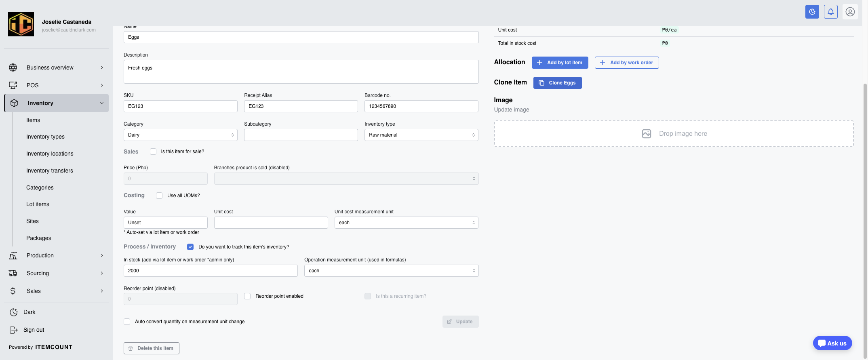Viewport: 868px width, 360px height.
Task: Click the Update button
Action: tap(461, 322)
